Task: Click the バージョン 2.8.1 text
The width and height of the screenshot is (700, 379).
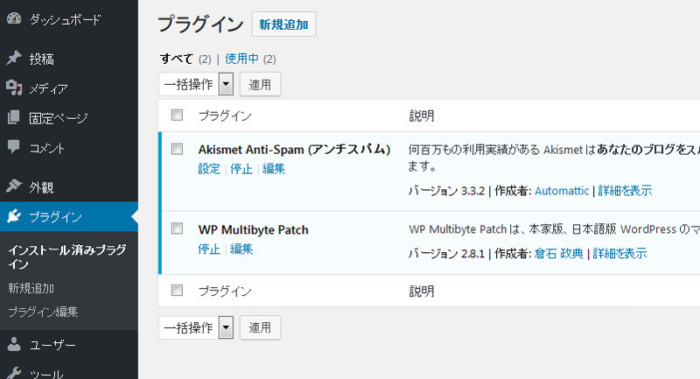Action: [446, 254]
